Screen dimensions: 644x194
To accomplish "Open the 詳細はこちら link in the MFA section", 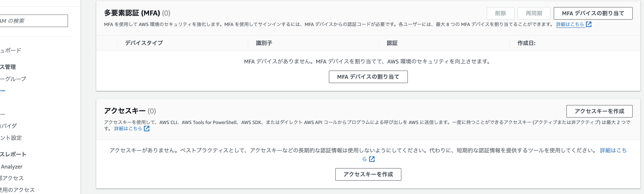I will [571, 24].
